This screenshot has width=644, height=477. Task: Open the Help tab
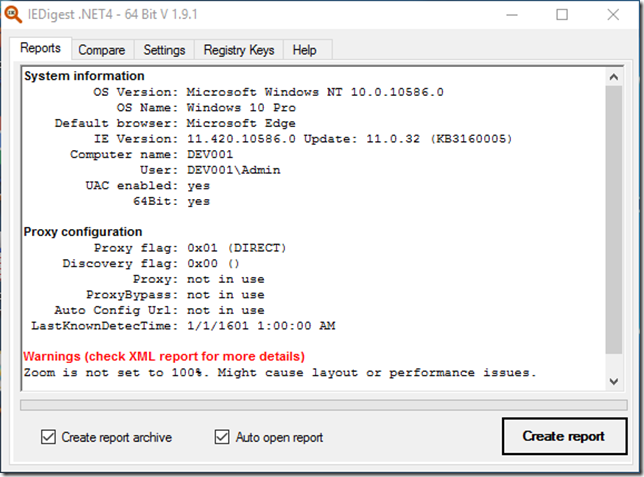(304, 50)
